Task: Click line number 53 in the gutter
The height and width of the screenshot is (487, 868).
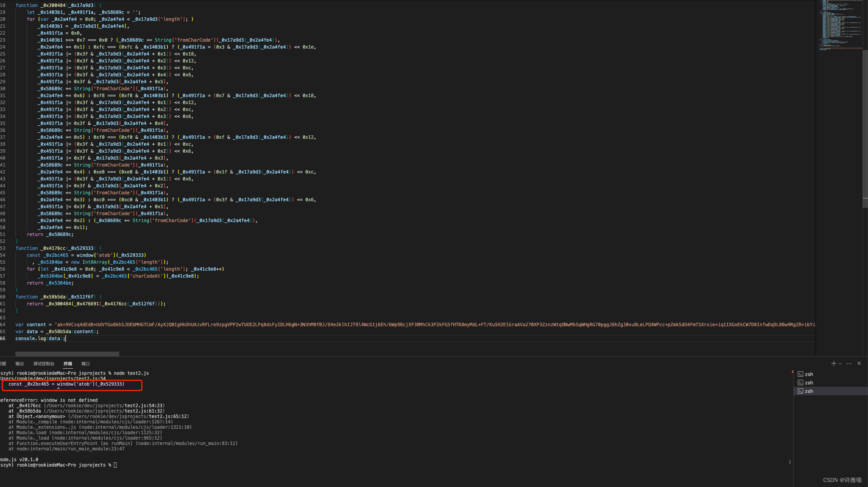Action: (3, 248)
